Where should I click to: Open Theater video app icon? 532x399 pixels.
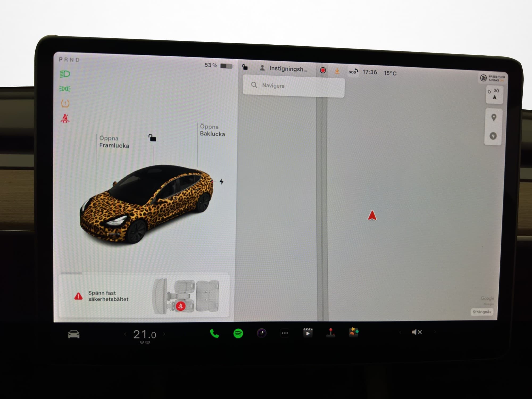(308, 333)
